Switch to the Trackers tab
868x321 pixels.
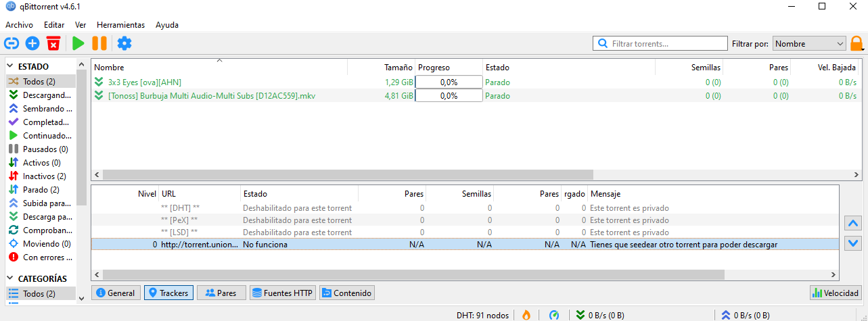click(168, 293)
